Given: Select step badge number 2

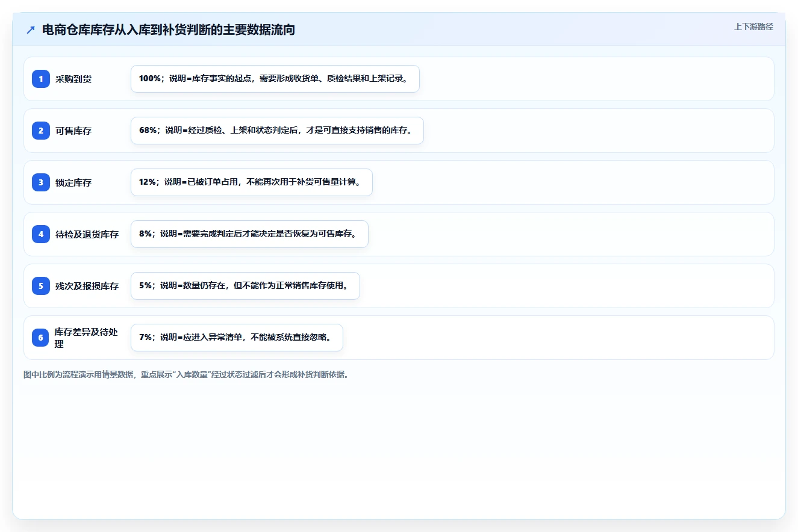Looking at the screenshot, I should 41,131.
